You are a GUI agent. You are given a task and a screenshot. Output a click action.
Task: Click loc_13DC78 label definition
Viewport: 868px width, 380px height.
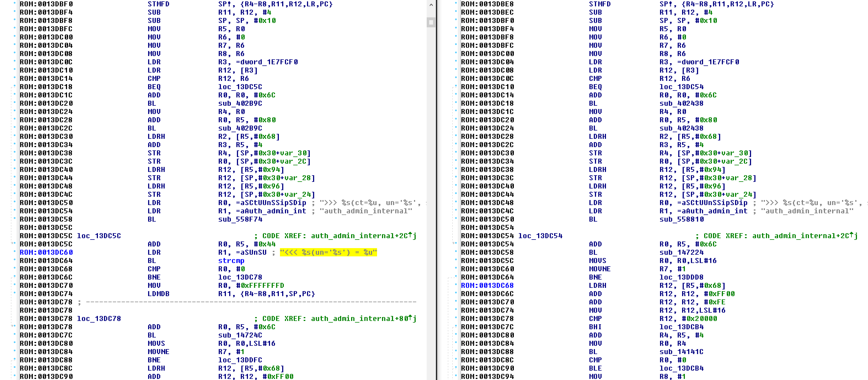tap(99, 319)
